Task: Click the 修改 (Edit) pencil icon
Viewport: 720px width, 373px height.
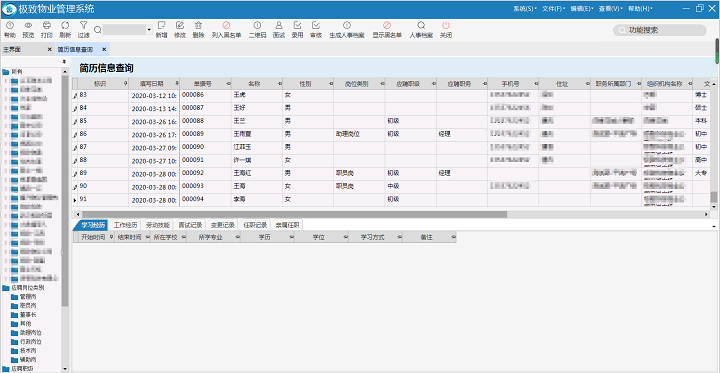Action: [180, 26]
